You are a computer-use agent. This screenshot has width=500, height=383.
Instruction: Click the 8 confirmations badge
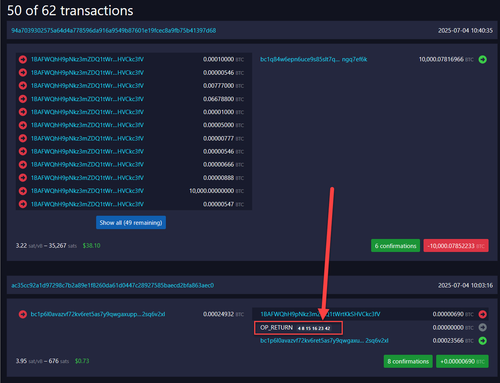408,361
